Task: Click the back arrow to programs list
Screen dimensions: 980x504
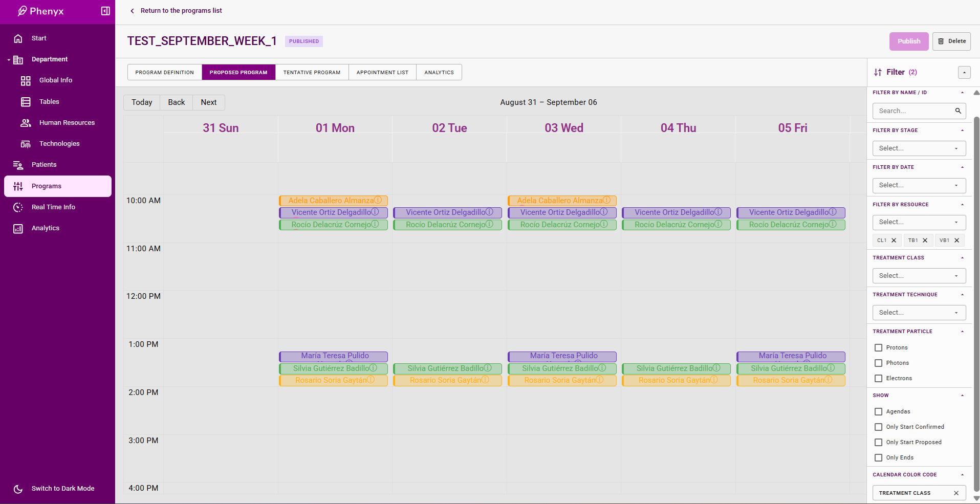Action: [x=133, y=11]
